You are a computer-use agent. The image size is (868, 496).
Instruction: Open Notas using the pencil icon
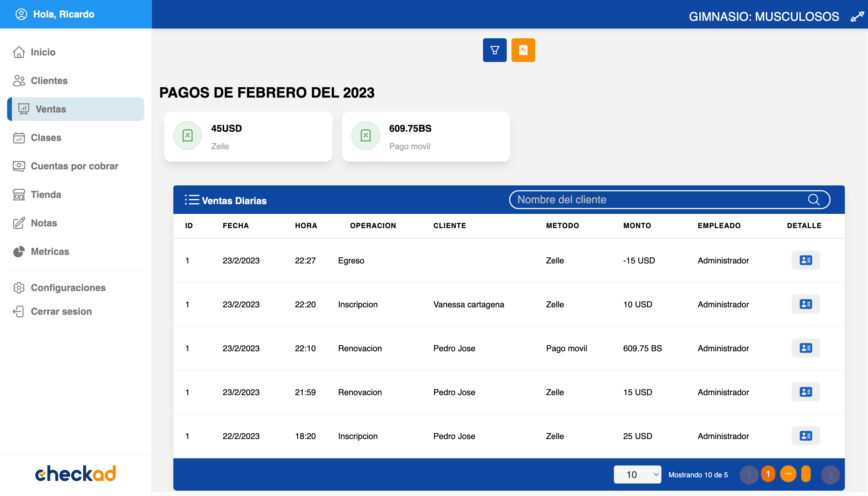pos(44,223)
